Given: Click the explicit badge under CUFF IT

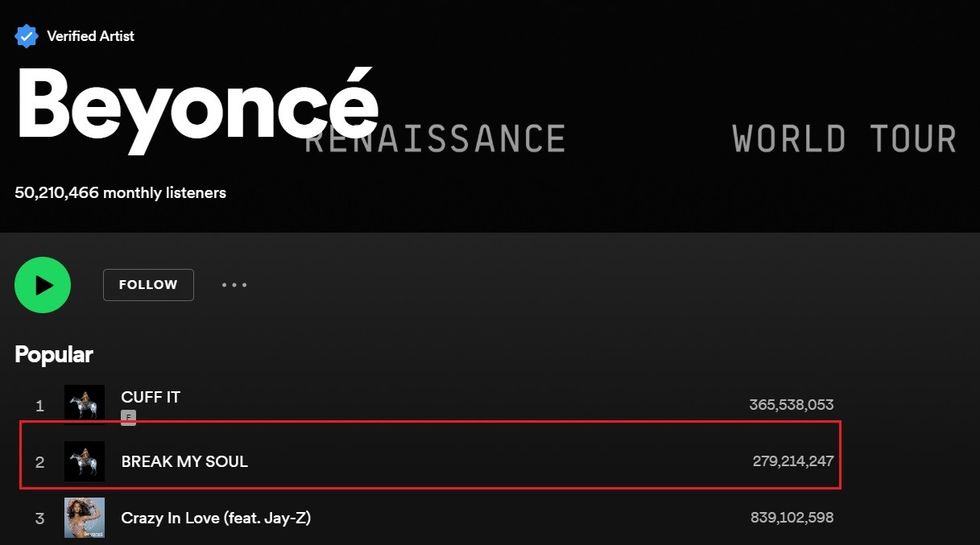Looking at the screenshot, I should tap(128, 417).
